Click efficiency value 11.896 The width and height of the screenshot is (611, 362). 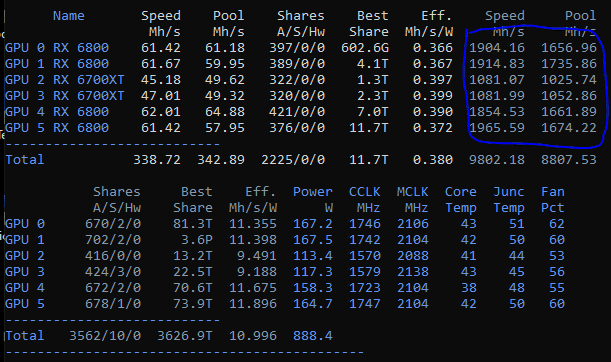click(x=253, y=304)
